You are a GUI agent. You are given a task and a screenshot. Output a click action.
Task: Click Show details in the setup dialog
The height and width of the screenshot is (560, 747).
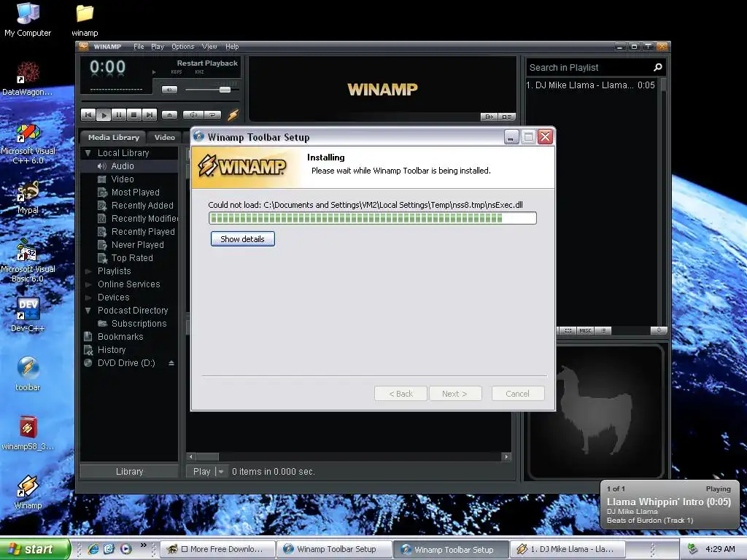[242, 239]
